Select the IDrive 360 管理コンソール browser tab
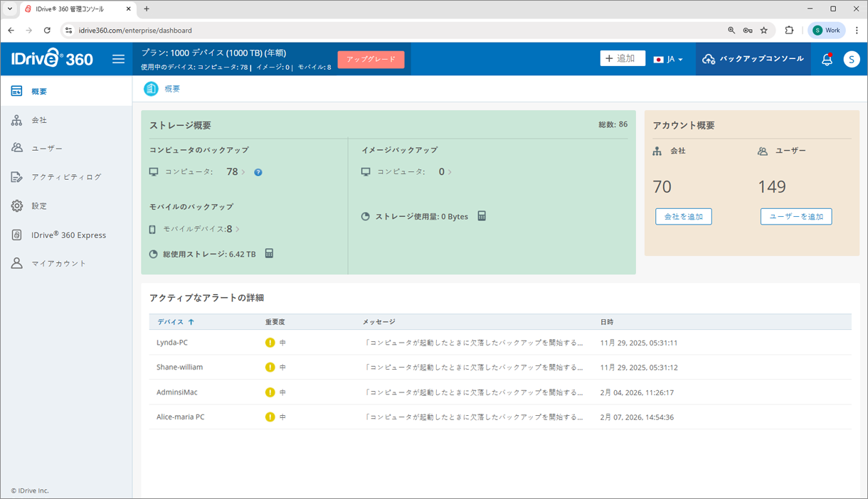This screenshot has width=868, height=499. (x=71, y=10)
